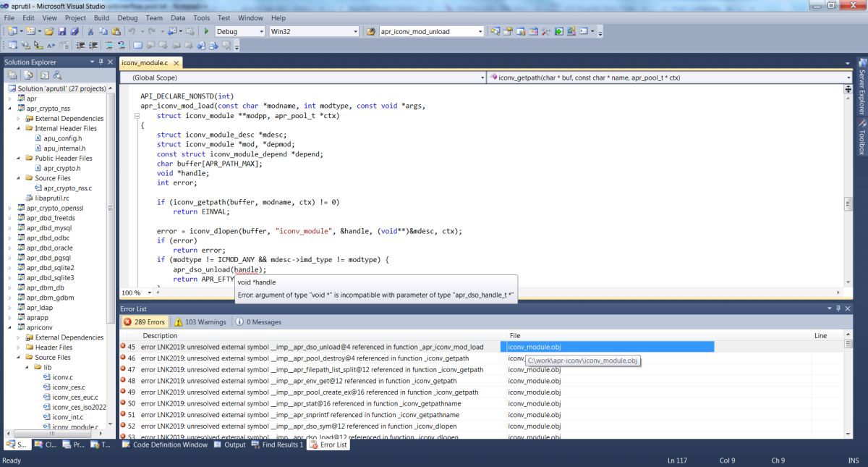The width and height of the screenshot is (868, 467).
Task: Click the Cut toolbar icon
Action: pos(90,31)
